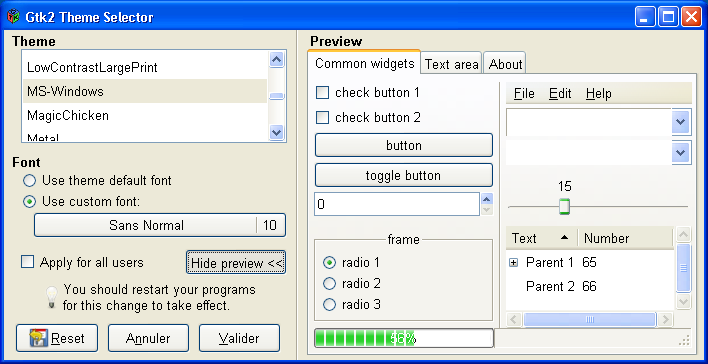708x364 pixels.
Task: Click the lightbulb hint icon
Action: (51, 298)
